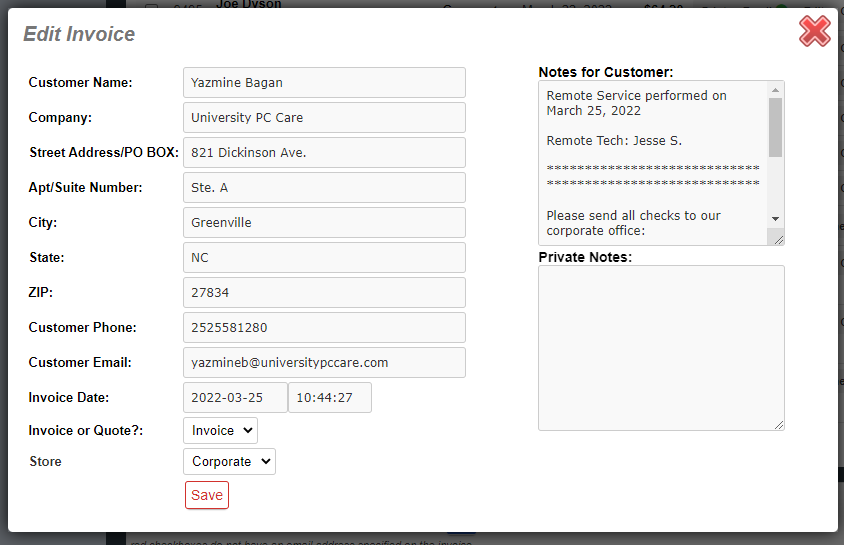Click the Invoice Date field

pyautogui.click(x=235, y=398)
